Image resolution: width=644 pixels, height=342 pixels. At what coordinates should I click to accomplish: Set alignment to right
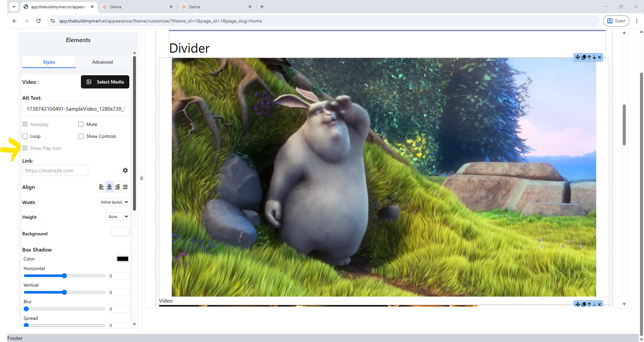(117, 187)
